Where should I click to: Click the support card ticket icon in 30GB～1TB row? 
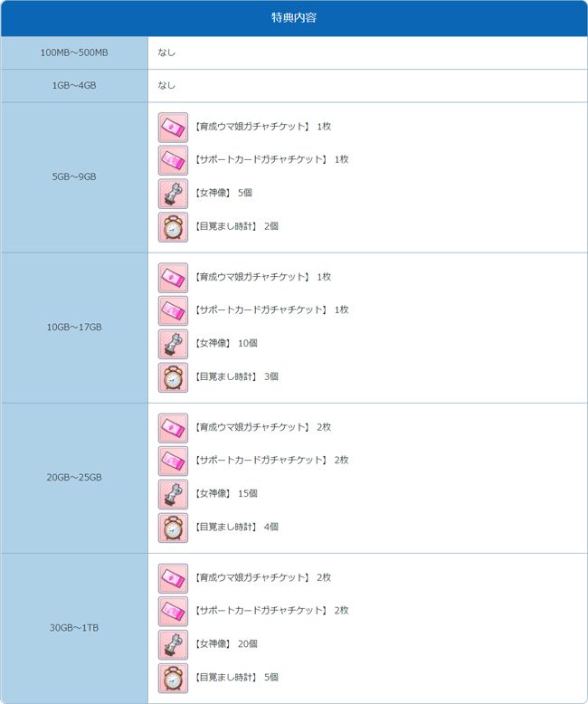tap(173, 612)
